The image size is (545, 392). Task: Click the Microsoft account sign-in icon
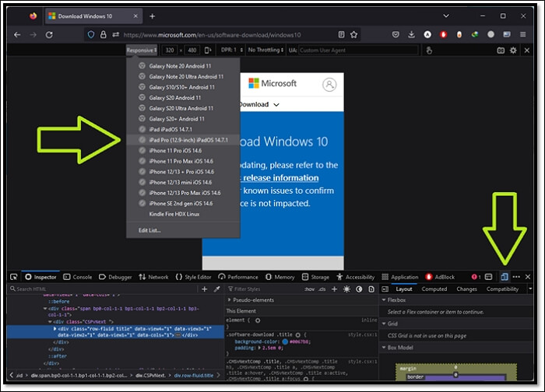coord(329,85)
